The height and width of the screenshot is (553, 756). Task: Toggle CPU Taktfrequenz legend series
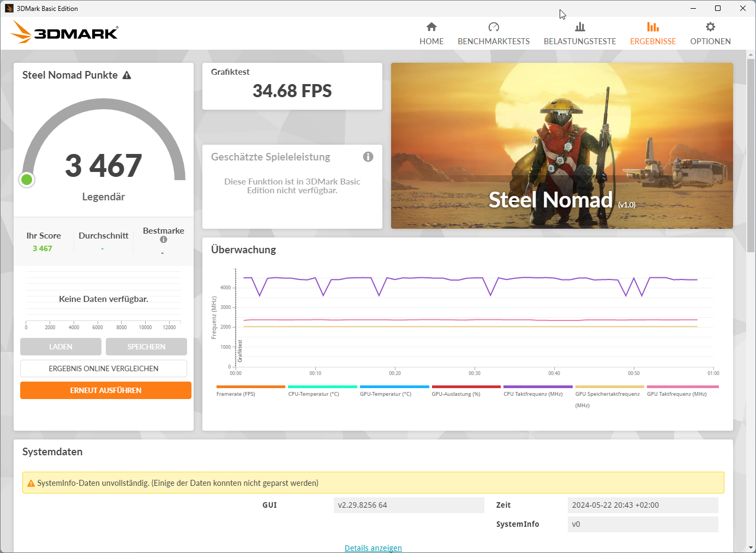pyautogui.click(x=538, y=391)
